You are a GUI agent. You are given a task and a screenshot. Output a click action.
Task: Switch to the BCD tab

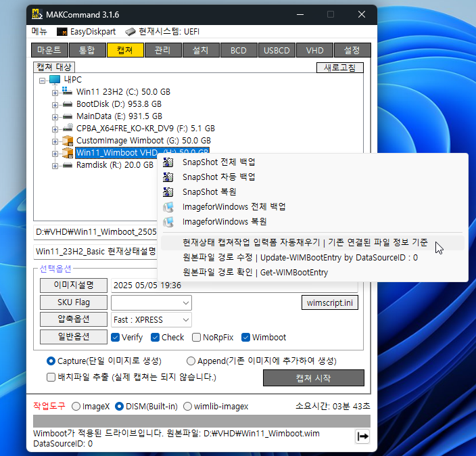[239, 50]
